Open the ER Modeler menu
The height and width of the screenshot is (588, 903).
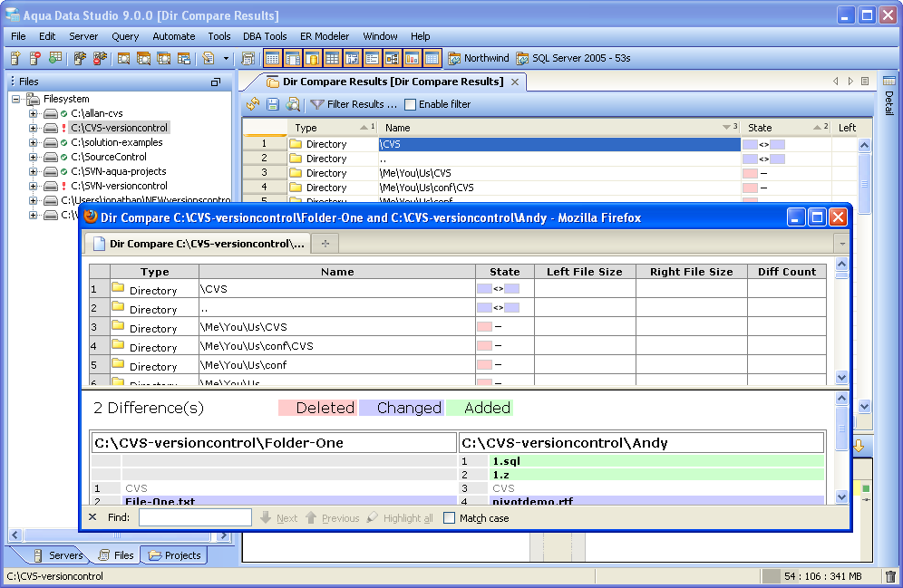point(325,36)
